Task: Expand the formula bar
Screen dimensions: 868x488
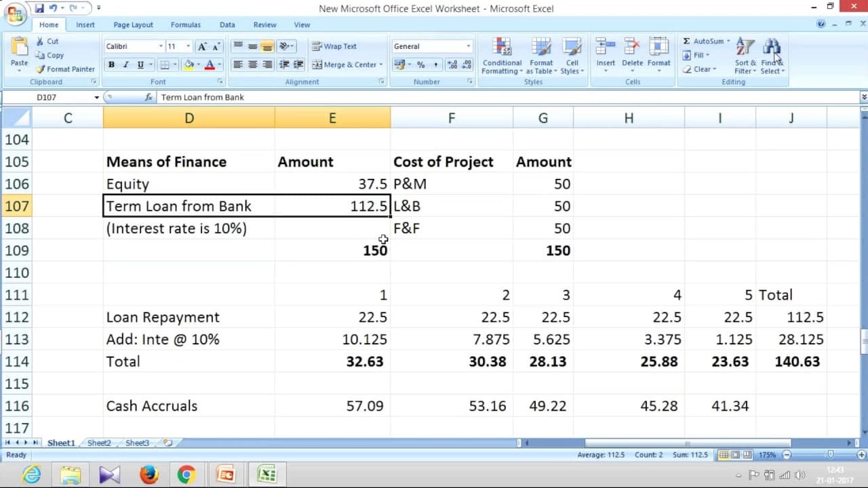Action: point(863,98)
